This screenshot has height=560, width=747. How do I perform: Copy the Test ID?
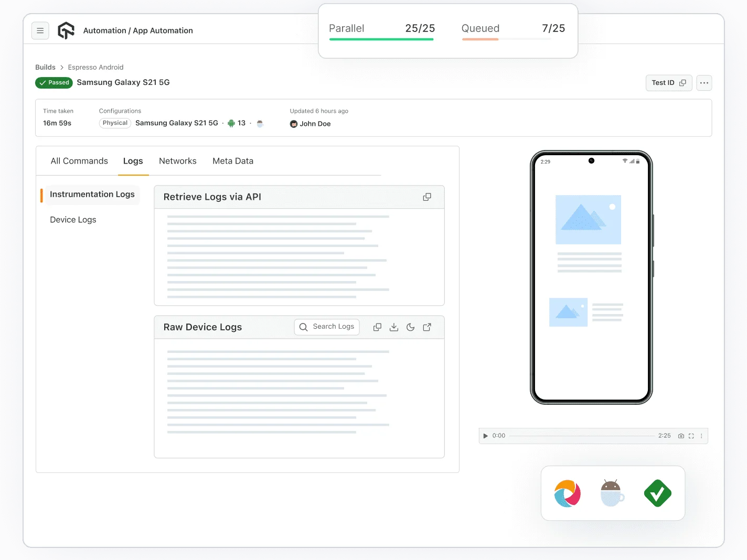click(683, 83)
